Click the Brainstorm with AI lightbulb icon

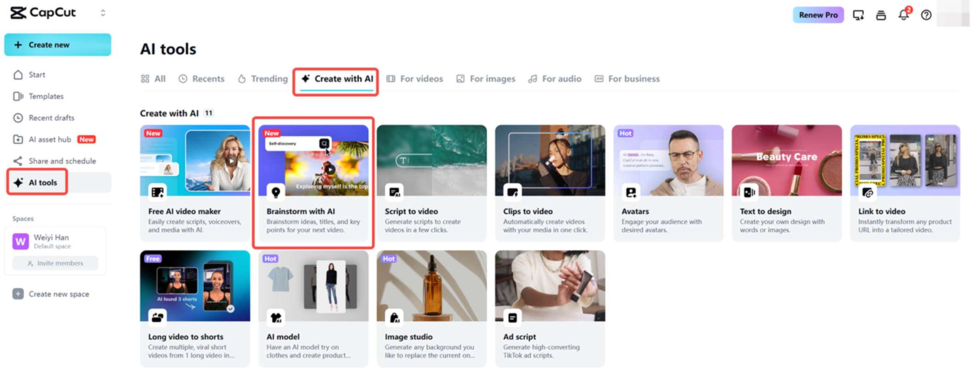(x=276, y=192)
